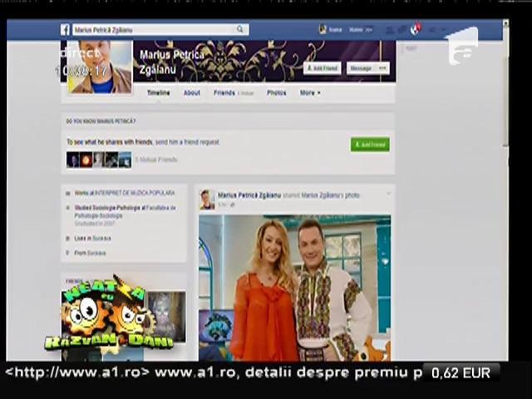This screenshot has width=532, height=399.
Task: Click the search magnifier icon
Action: [x=240, y=30]
